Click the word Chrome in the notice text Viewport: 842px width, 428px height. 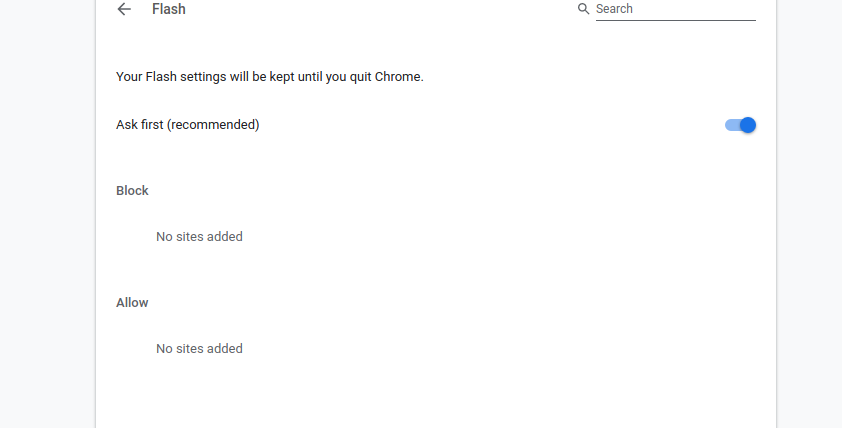point(397,77)
